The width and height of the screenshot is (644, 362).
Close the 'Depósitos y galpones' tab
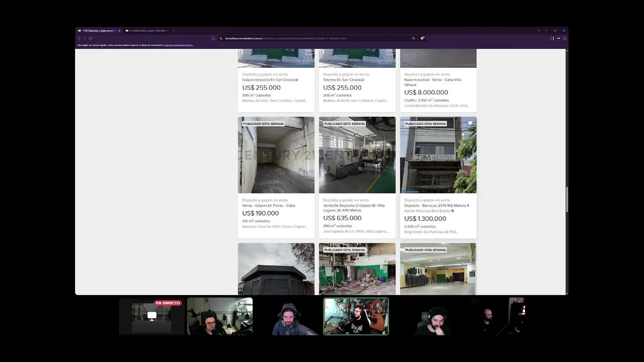119,31
